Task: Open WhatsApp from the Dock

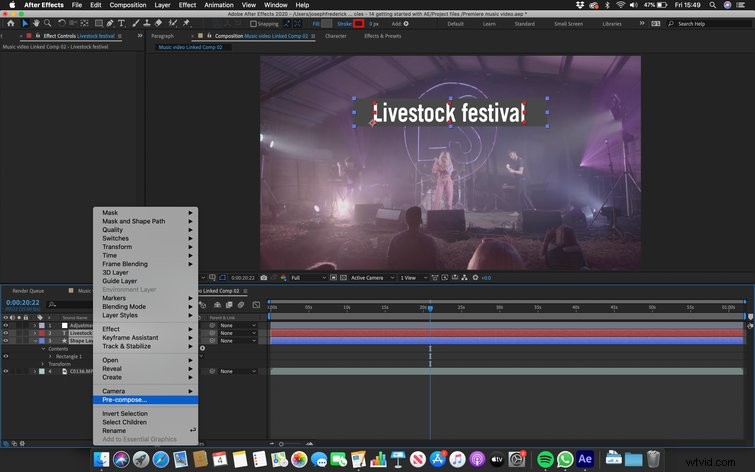Action: pyautogui.click(x=565, y=459)
